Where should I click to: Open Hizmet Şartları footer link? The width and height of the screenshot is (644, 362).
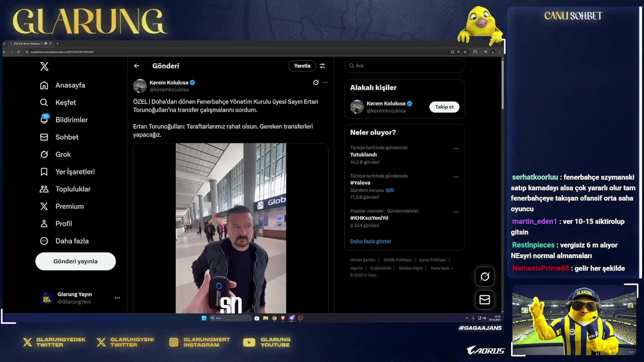point(363,260)
